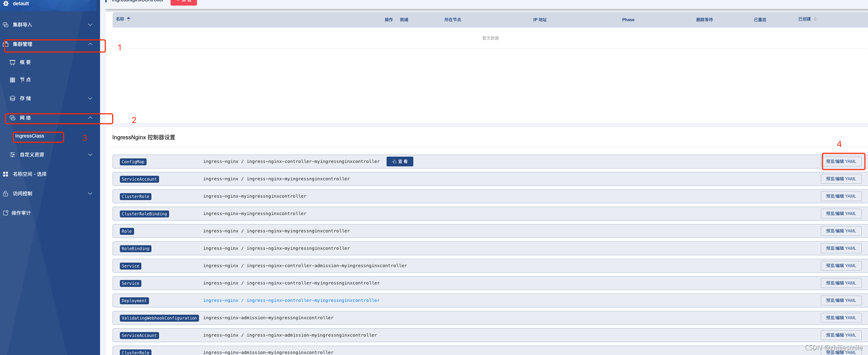Click the Phase column header
The image size is (868, 355).
pyautogui.click(x=628, y=20)
